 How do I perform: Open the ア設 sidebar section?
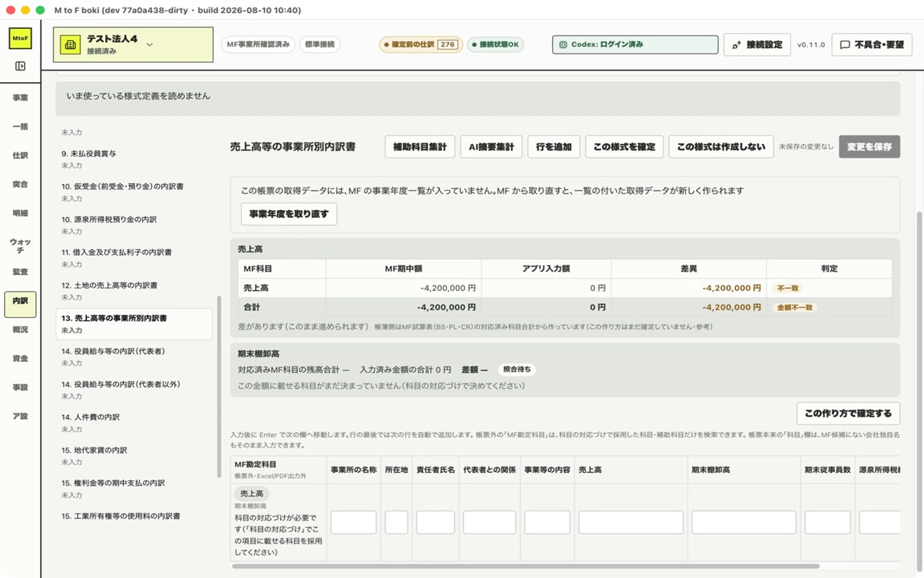tap(20, 416)
